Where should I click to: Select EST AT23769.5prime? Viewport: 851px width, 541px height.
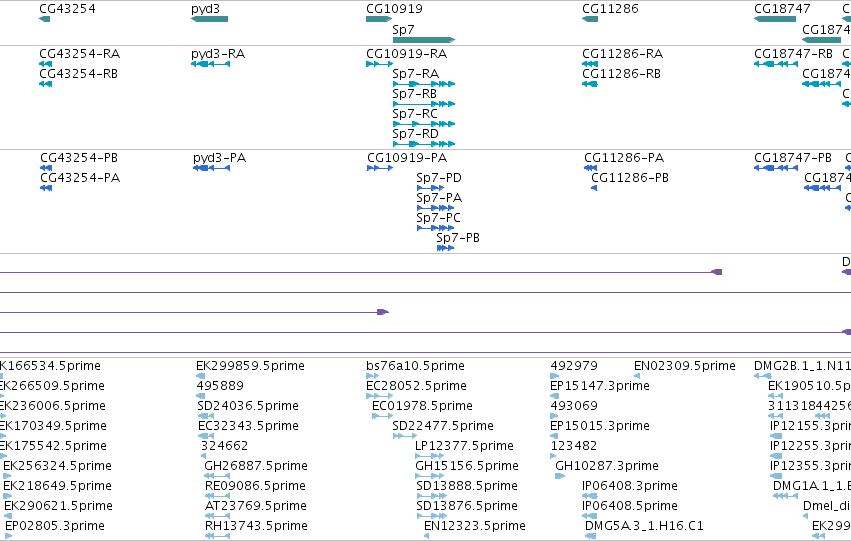(256, 506)
